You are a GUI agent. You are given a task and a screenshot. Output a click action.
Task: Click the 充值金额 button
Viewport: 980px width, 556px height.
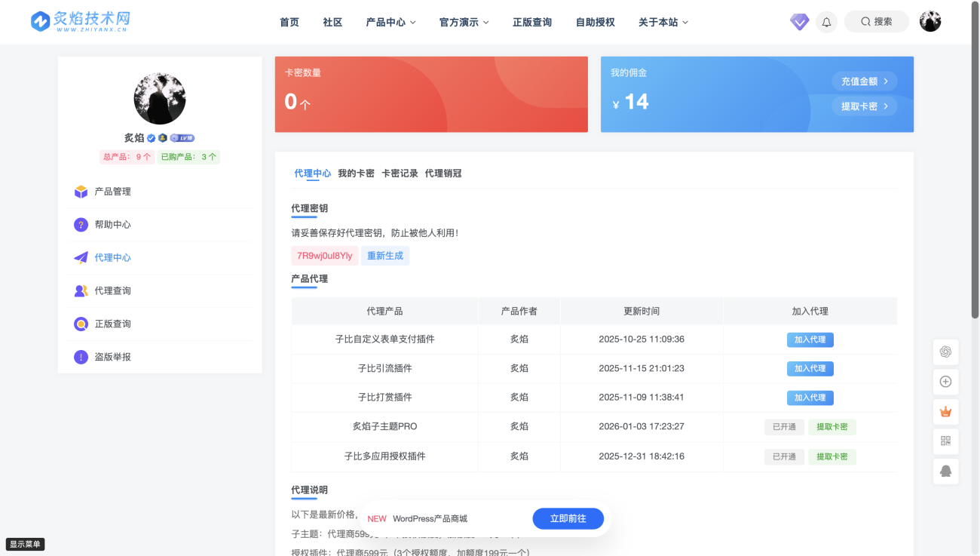(864, 81)
